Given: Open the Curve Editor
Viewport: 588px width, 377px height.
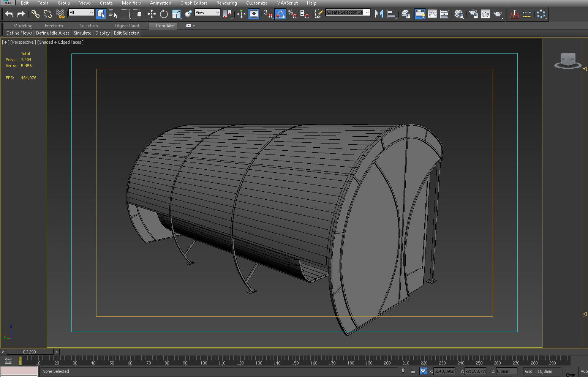Looking at the screenshot, I should pos(432,14).
